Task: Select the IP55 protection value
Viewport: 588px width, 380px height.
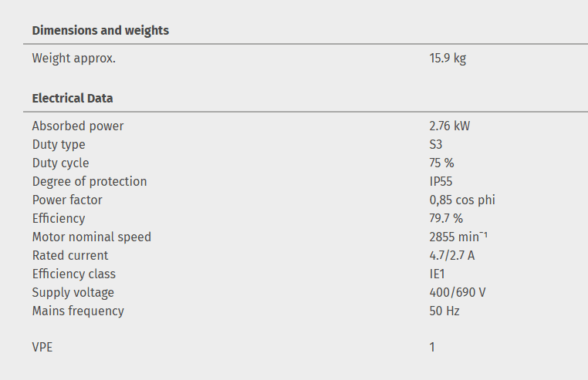Action: (x=441, y=181)
